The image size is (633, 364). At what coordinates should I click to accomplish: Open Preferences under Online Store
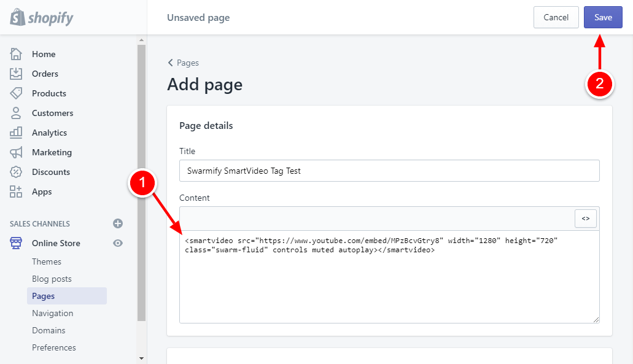coord(53,347)
